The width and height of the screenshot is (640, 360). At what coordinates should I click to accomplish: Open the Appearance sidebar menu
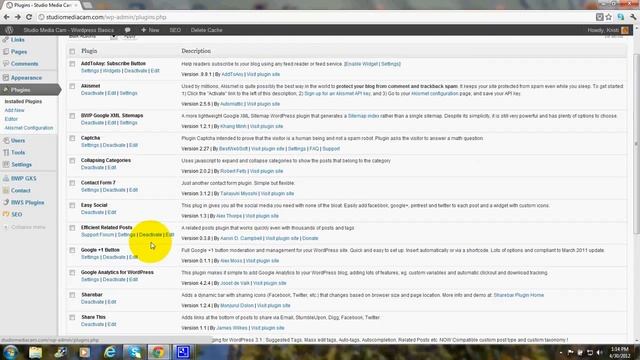point(26,78)
